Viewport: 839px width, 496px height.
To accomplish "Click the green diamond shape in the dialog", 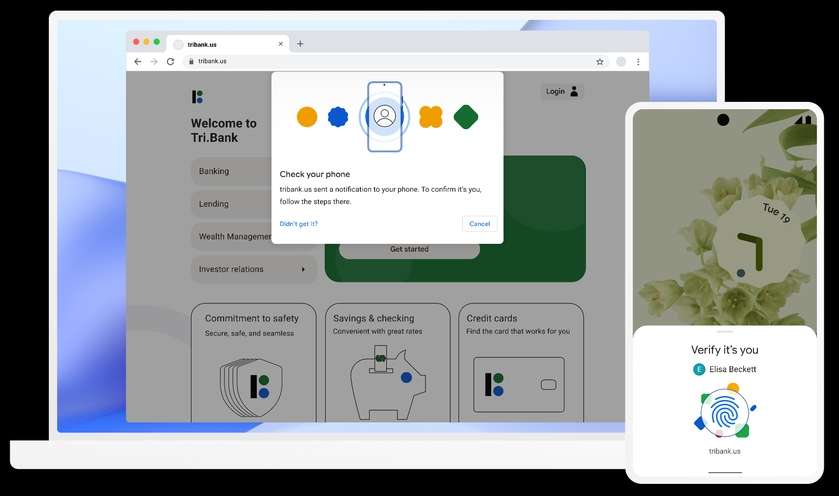I will (x=466, y=117).
